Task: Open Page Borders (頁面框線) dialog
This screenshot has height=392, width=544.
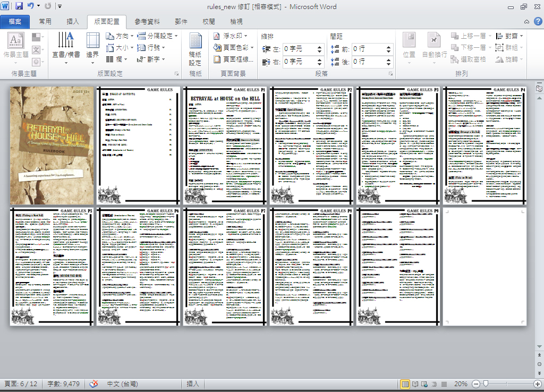Action: click(233, 59)
